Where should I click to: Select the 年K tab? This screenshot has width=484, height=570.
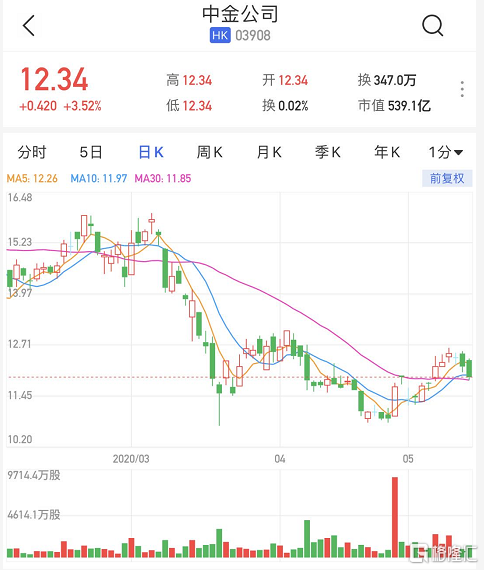coord(387,152)
